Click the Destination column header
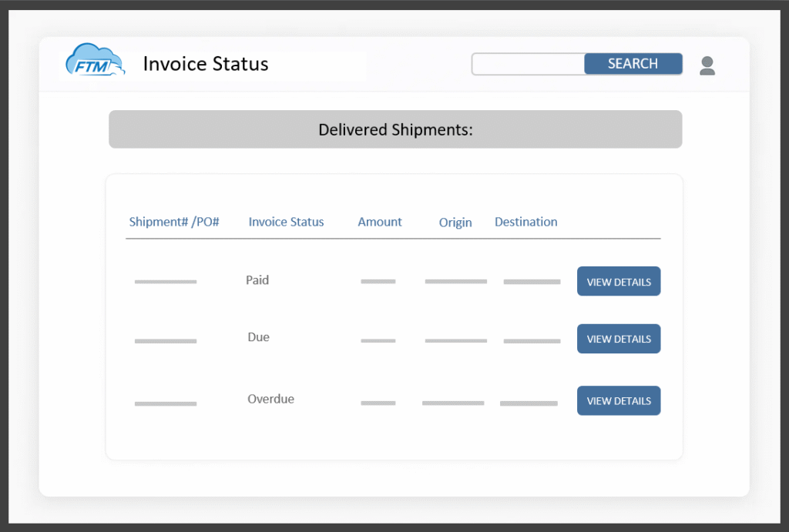 [x=525, y=222]
